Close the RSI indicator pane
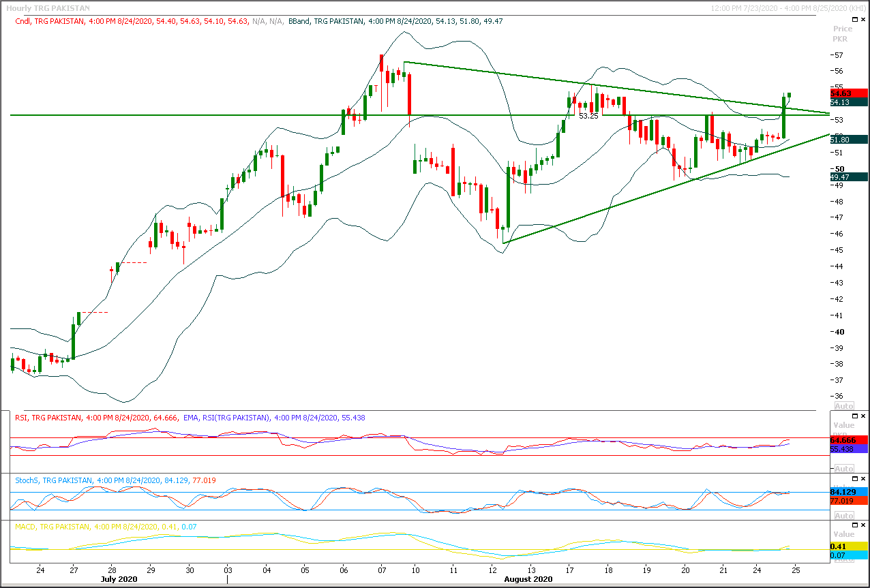Image resolution: width=870 pixels, height=588 pixels. coord(864,416)
